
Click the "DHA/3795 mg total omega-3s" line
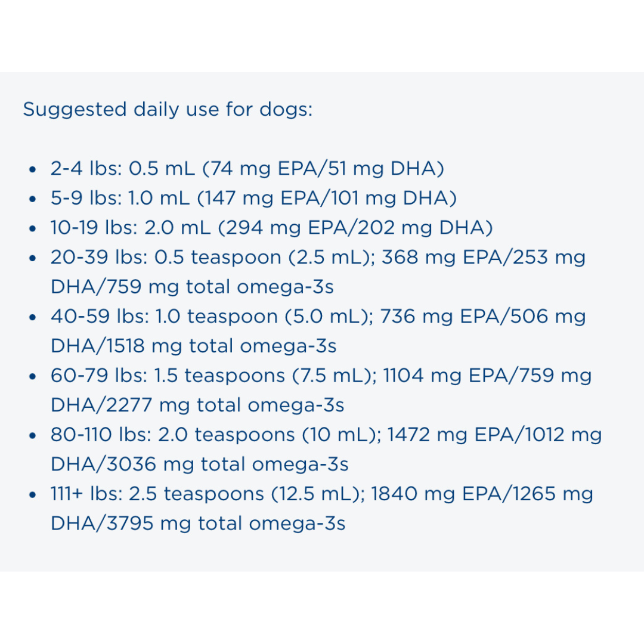tap(198, 524)
